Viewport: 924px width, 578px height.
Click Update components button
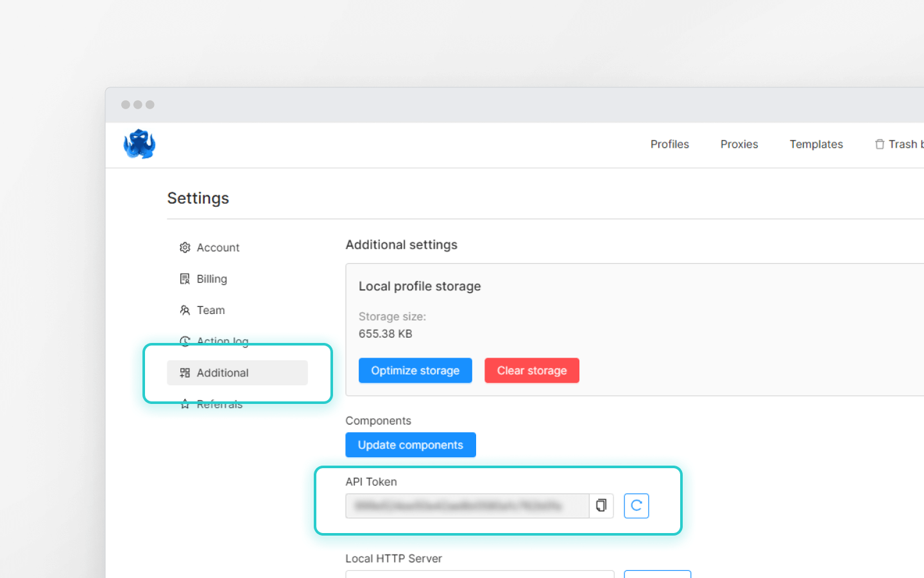[411, 445]
